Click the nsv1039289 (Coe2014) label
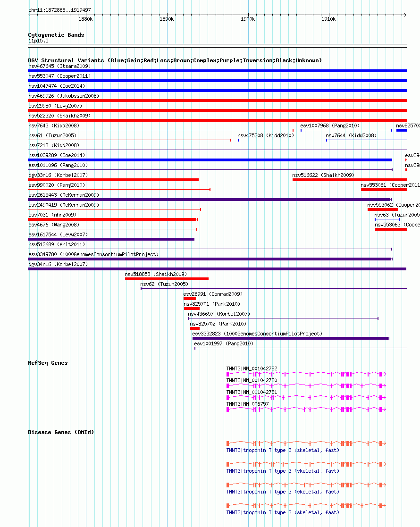The height and width of the screenshot is (527, 420). pyautogui.click(x=57, y=155)
